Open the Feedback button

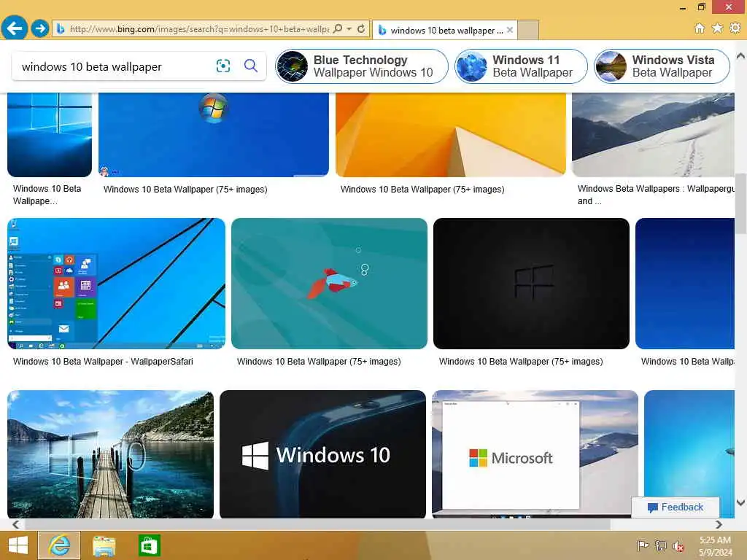pyautogui.click(x=676, y=507)
